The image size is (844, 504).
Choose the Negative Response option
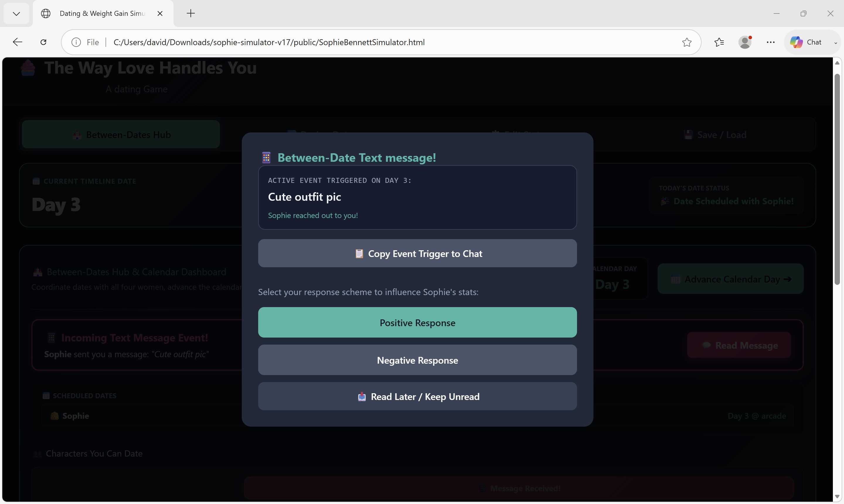pos(417,360)
